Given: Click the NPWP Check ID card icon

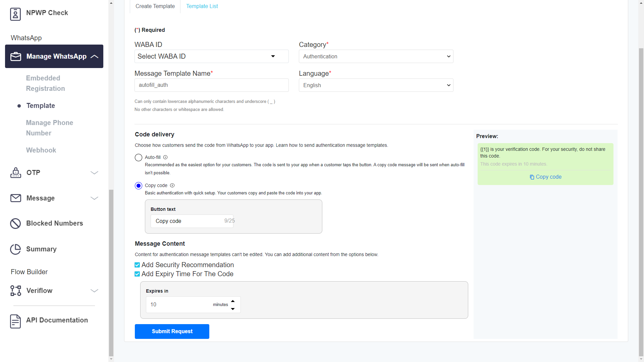Looking at the screenshot, I should pos(15,14).
